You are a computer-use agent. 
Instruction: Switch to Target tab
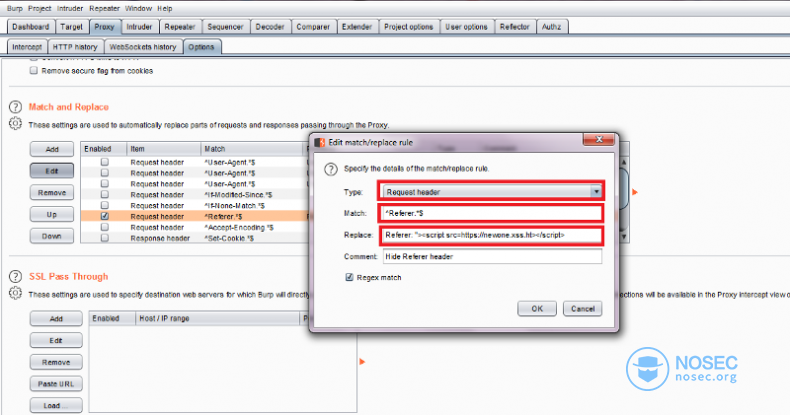click(72, 27)
